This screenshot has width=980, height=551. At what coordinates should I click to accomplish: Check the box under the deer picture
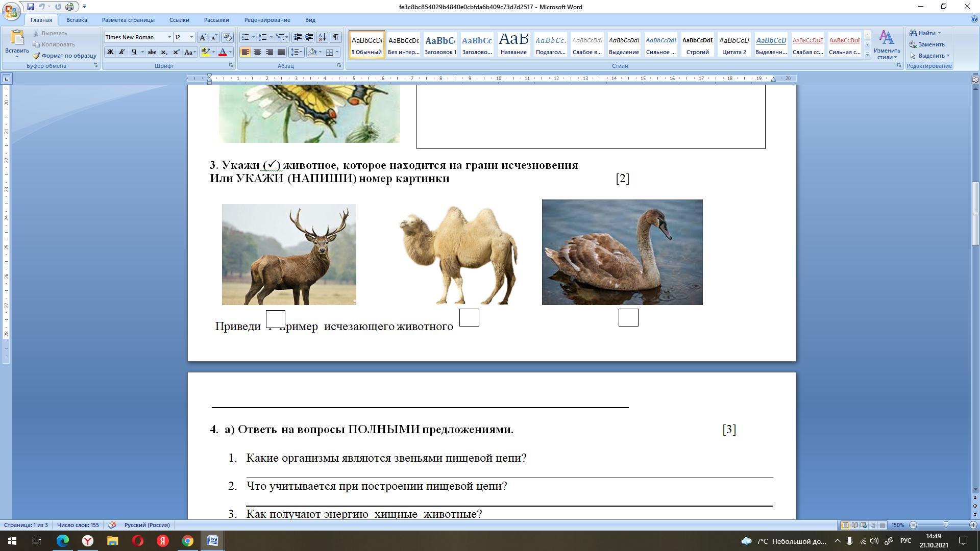coord(276,319)
